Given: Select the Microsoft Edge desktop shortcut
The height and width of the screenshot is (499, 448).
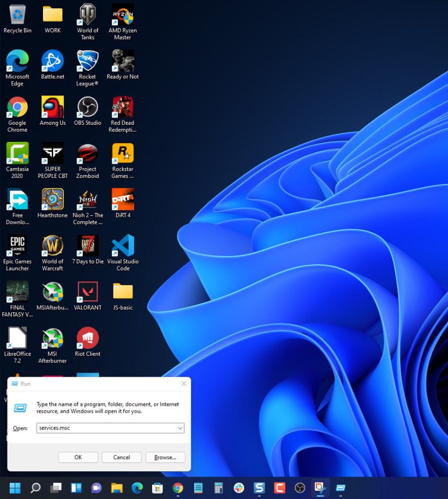Looking at the screenshot, I should point(18,68).
